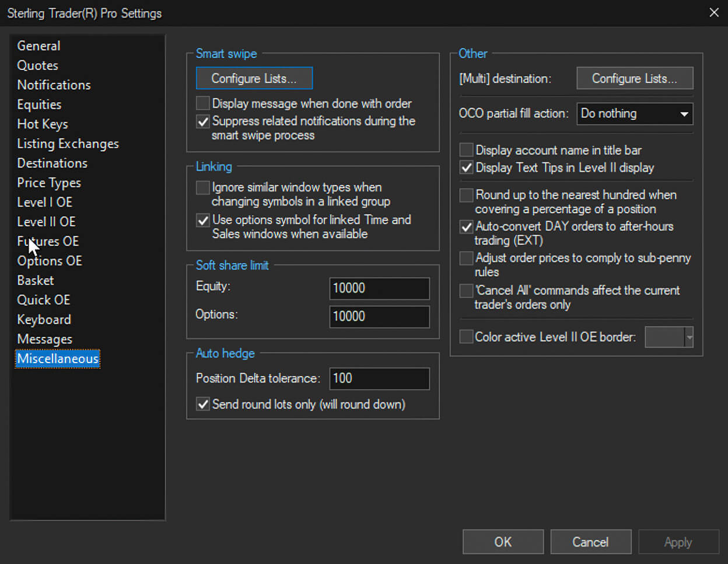Select Basket in the settings list

(x=35, y=280)
